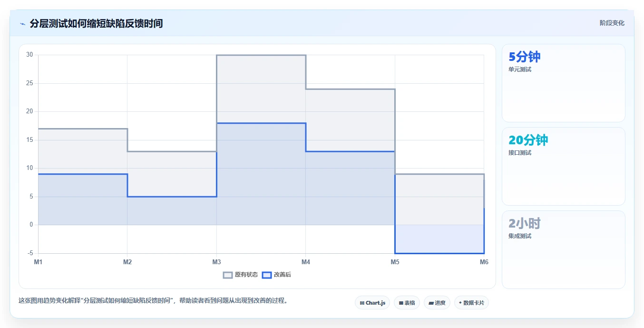Click the 接口测试 label
This screenshot has height=328, width=644.
520,153
